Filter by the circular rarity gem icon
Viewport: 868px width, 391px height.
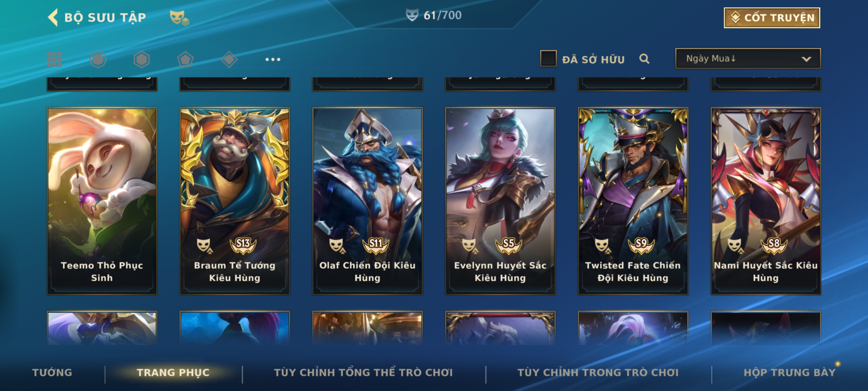pos(98,59)
